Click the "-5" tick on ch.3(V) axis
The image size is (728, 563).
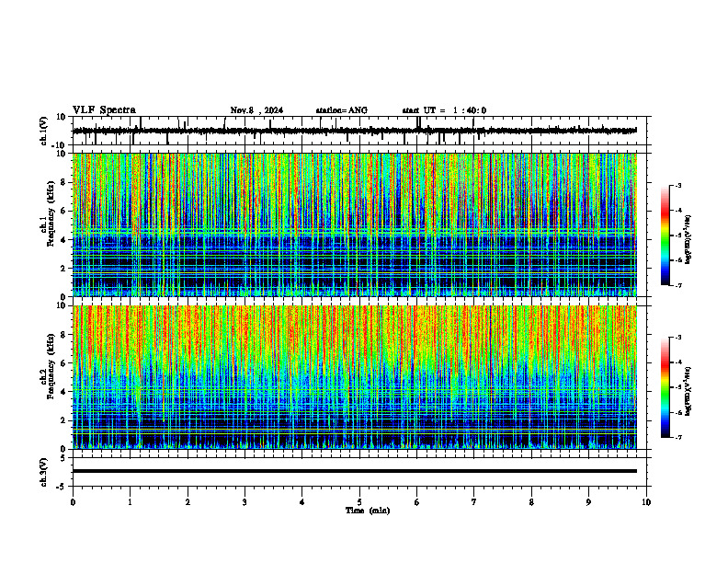pyautogui.click(x=62, y=487)
